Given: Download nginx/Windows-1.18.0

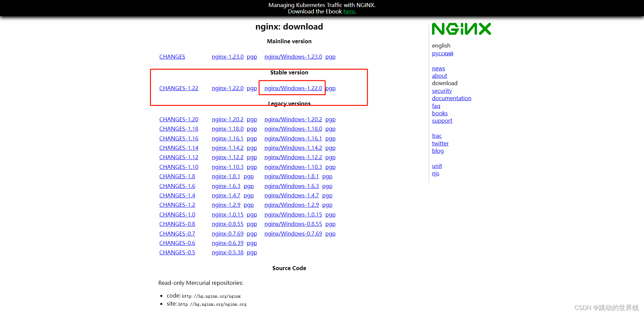Looking at the screenshot, I should point(293,129).
